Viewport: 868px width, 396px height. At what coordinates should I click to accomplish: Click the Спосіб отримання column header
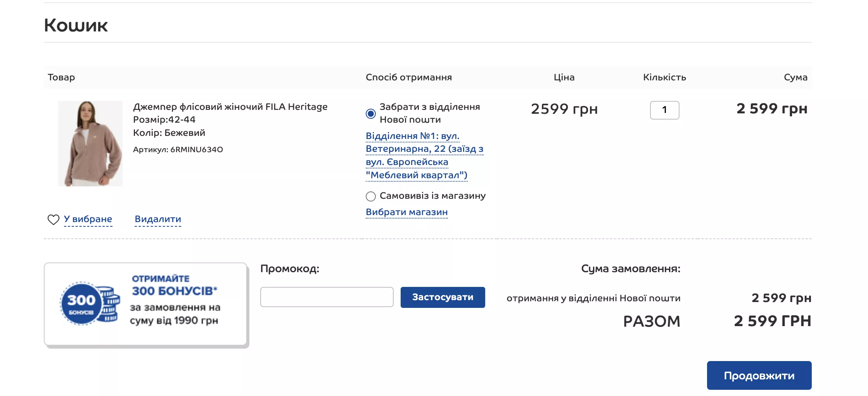[x=409, y=77]
